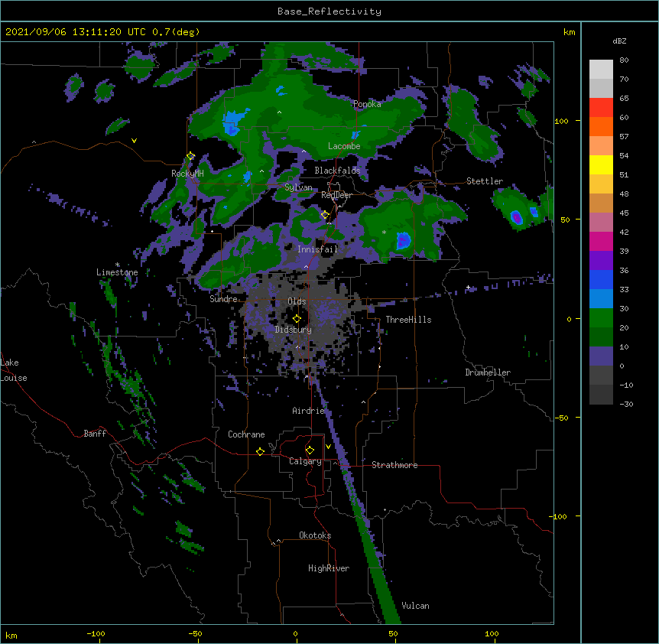Click the Limestone label
The image size is (659, 644).
tap(117, 272)
